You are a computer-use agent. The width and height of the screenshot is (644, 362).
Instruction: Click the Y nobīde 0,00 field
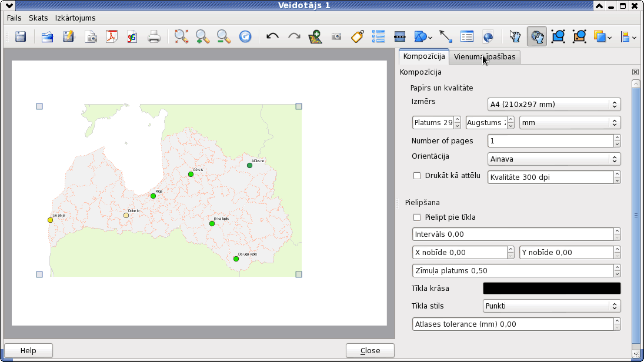[570, 253]
